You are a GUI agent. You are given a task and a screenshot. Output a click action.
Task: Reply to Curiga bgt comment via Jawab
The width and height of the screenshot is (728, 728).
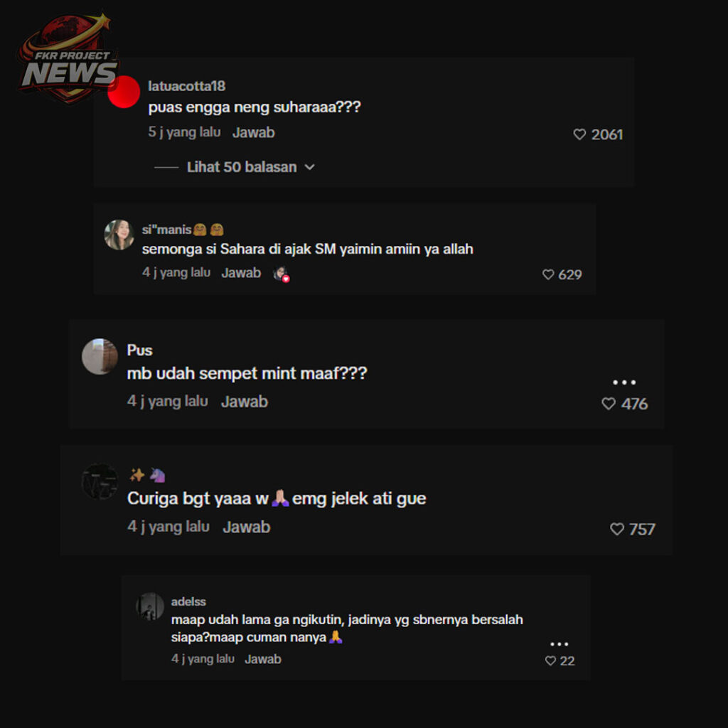246,527
